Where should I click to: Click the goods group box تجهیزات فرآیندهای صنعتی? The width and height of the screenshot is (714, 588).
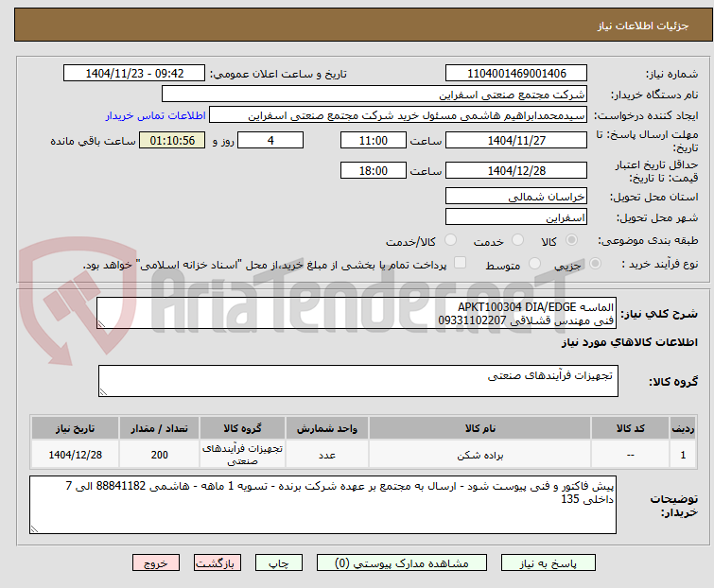[358, 381]
